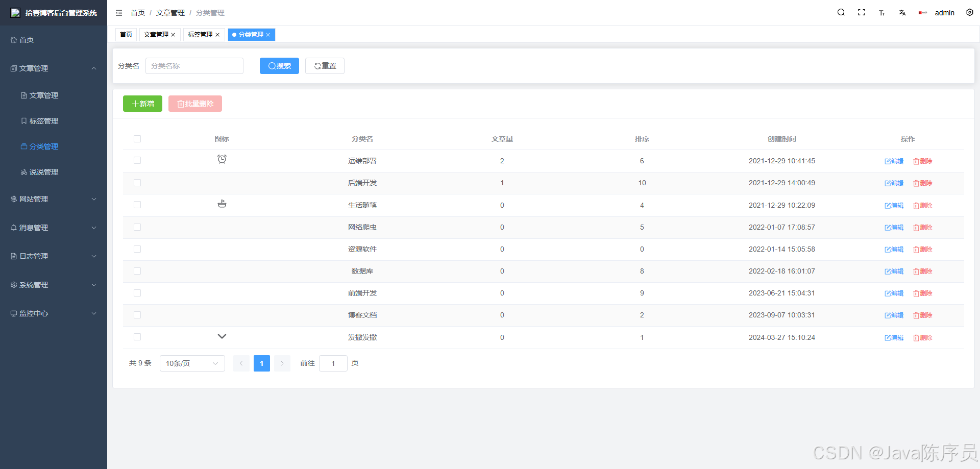The image size is (980, 469).
Task: Open 文章管理 submenu item in sidebar
Action: click(x=54, y=95)
